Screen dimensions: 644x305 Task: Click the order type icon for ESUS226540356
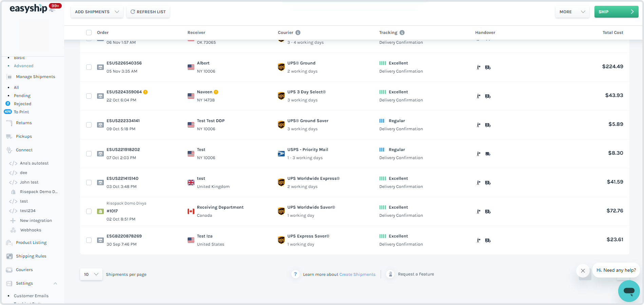point(100,67)
